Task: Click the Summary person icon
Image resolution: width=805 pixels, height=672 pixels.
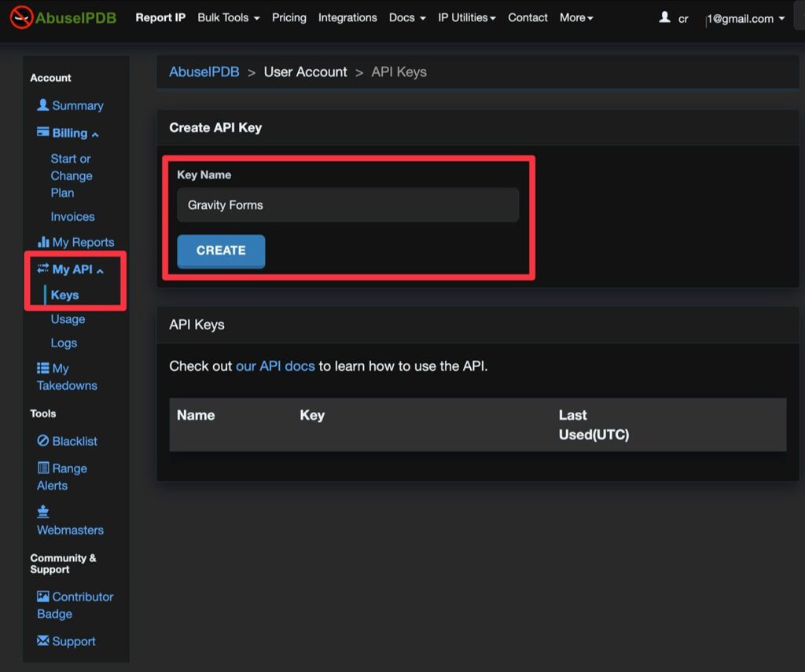Action: [x=43, y=105]
